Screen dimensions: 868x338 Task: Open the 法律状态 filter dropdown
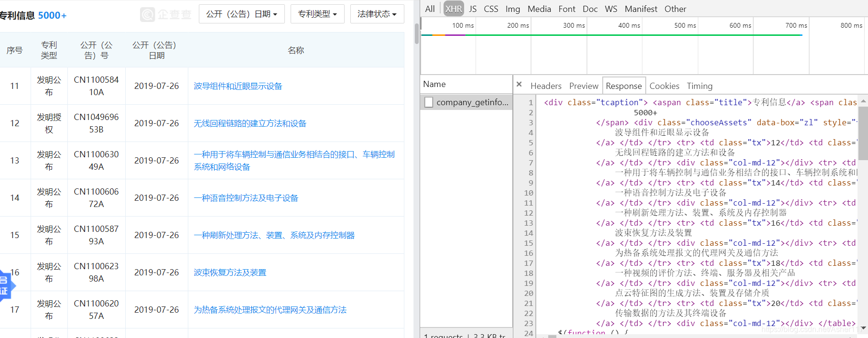click(x=377, y=14)
